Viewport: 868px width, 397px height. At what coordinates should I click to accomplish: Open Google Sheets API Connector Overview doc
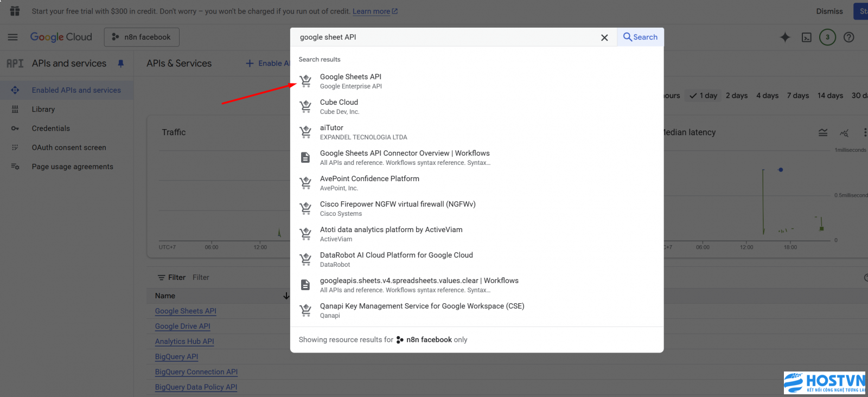[477, 157]
